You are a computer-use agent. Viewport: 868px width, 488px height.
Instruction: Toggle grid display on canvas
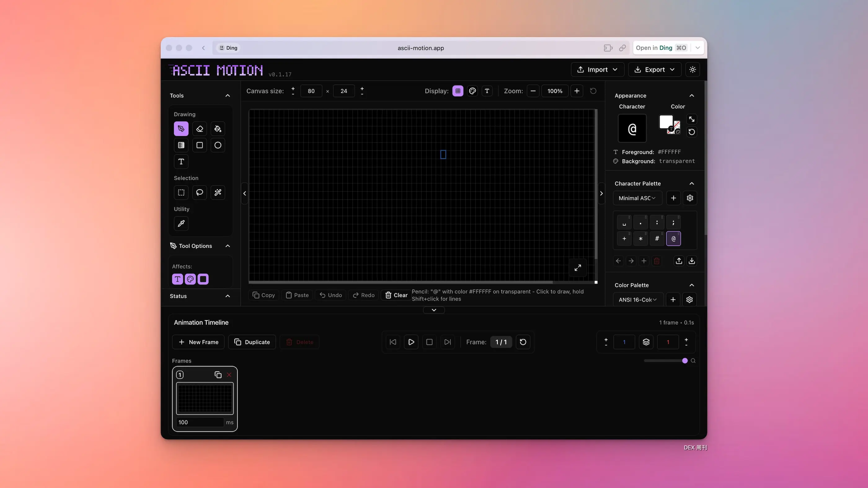(x=458, y=91)
